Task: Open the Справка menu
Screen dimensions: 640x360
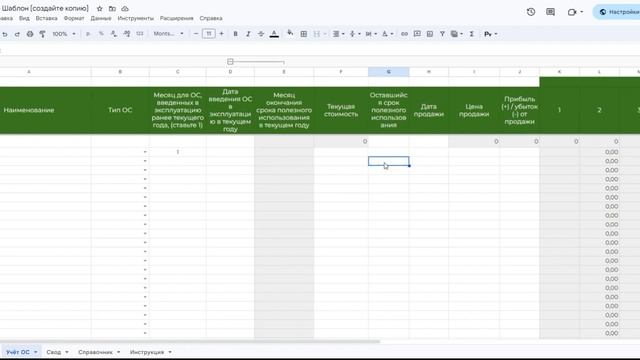Action: point(211,18)
